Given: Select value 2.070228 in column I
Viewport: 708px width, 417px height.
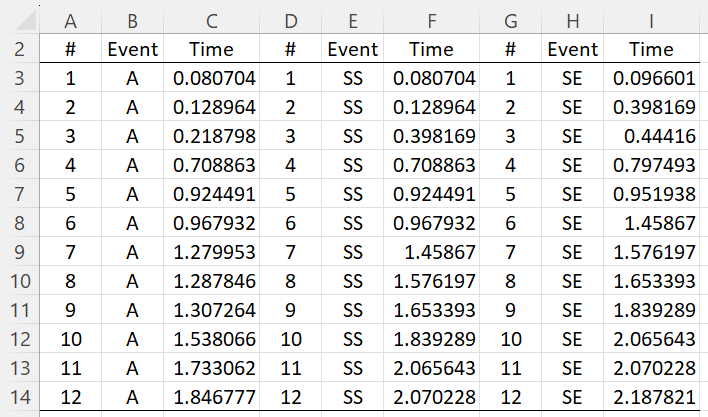Looking at the screenshot, I should pos(652,368).
